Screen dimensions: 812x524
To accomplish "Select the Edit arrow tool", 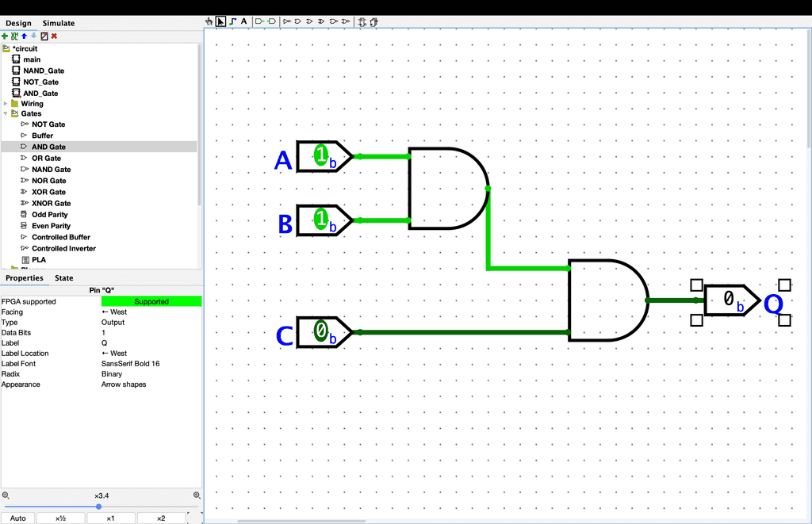I will click(x=220, y=21).
